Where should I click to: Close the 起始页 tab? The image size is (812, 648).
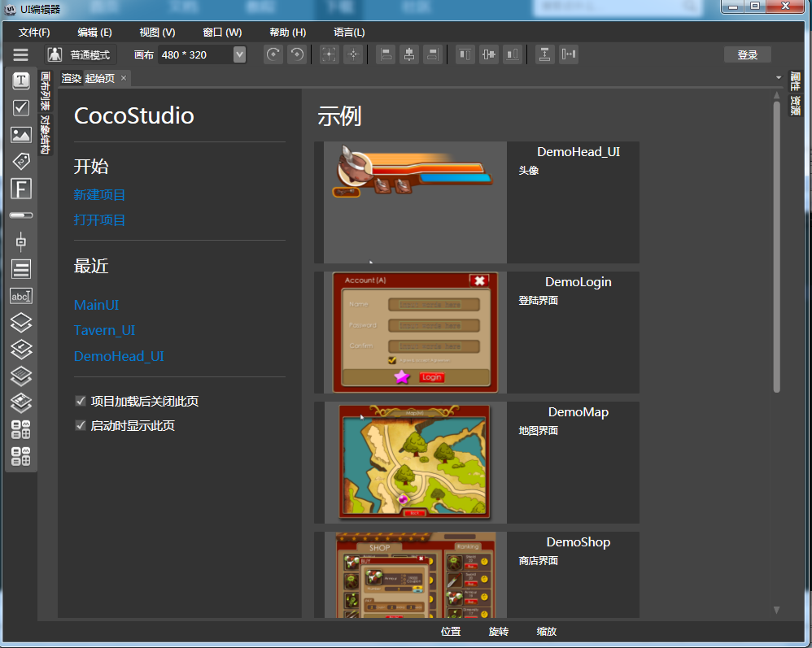click(x=123, y=78)
